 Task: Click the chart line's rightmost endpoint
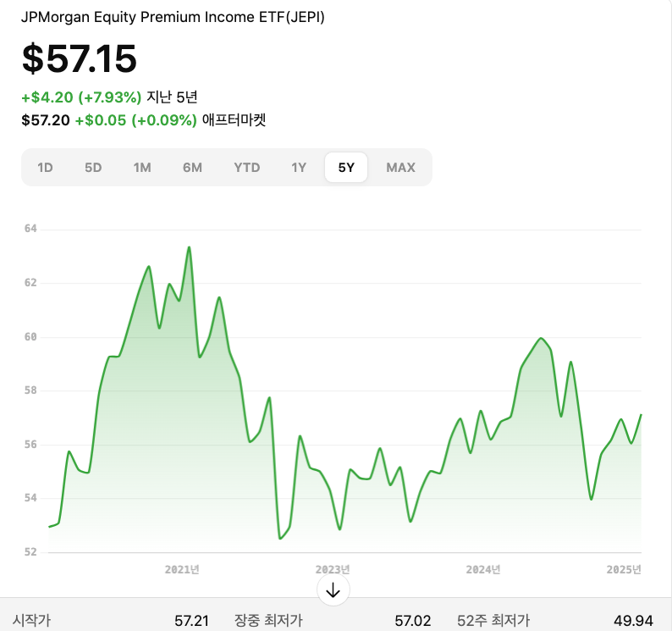(641, 415)
